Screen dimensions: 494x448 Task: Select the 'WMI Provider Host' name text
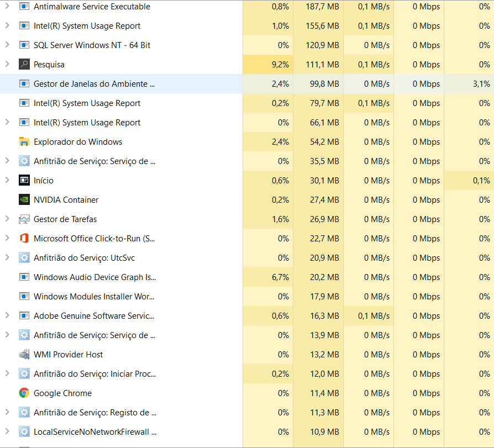pos(68,355)
